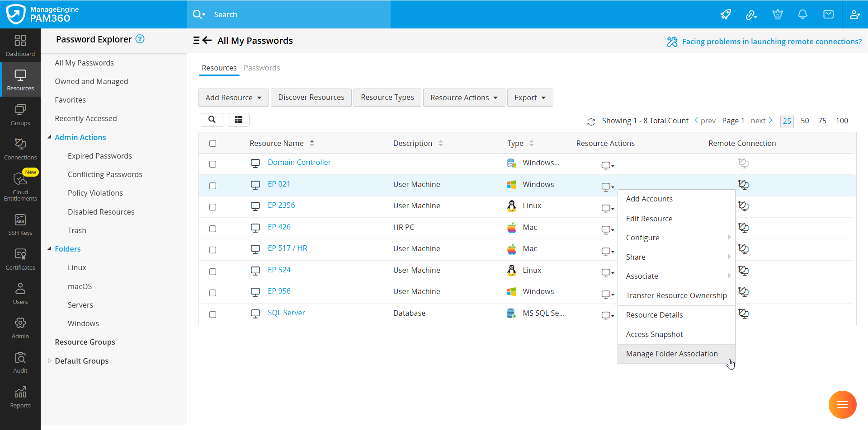Click the column chooser list icon
This screenshot has height=430, width=868.
238,120
